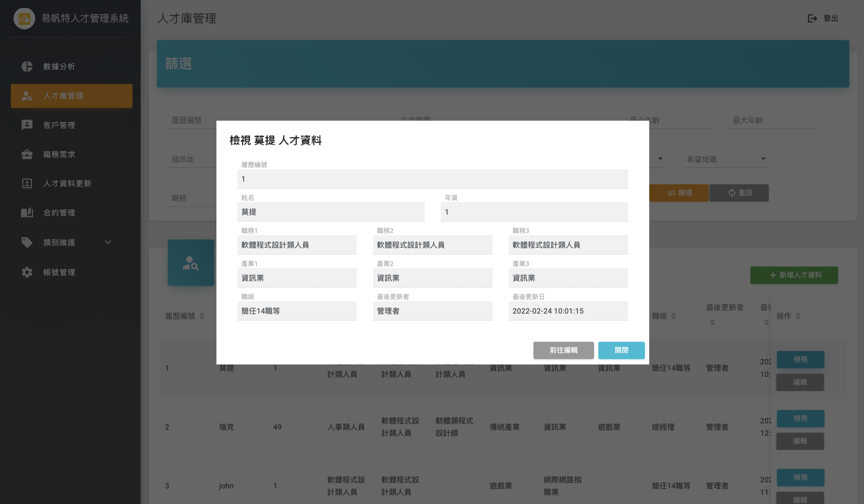Click 新增人才資料 green button
Viewport: 864px width, 504px height.
click(794, 275)
